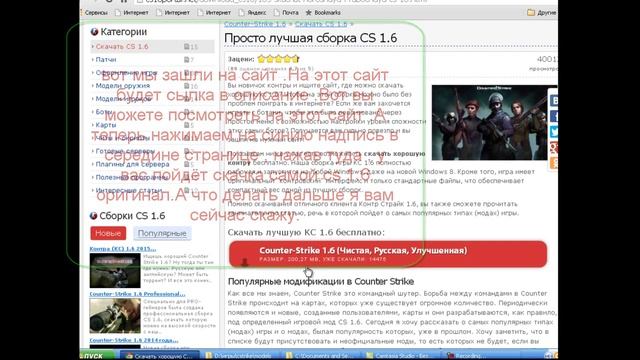Open the Контра (КС) 1.6 2015 link
Screen dimensions: 640x360
point(123,249)
